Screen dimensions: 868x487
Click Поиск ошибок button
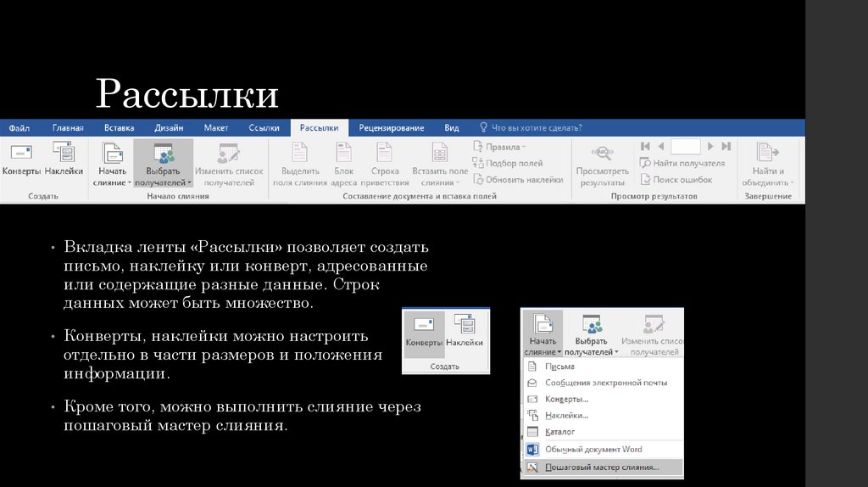click(676, 180)
